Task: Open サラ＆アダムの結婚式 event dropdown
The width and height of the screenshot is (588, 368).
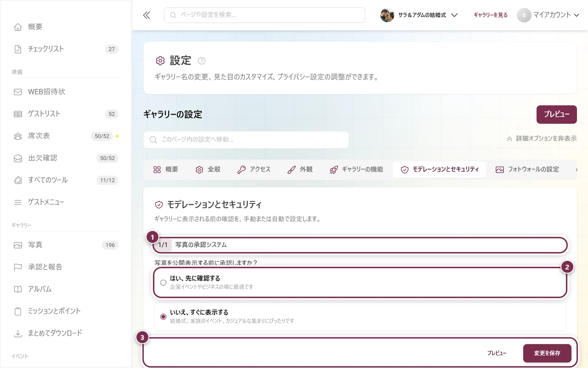Action: (x=419, y=15)
